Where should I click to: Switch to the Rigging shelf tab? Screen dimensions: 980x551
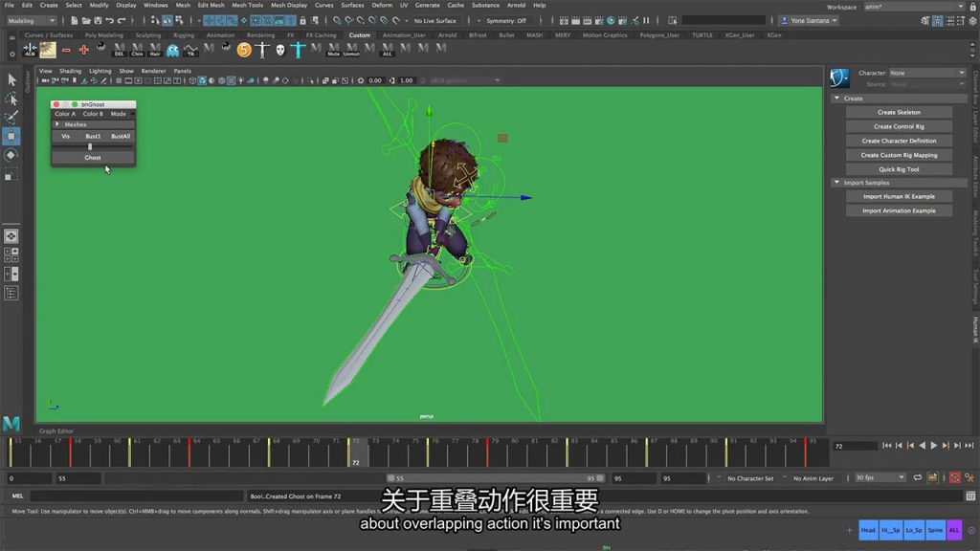pos(183,35)
